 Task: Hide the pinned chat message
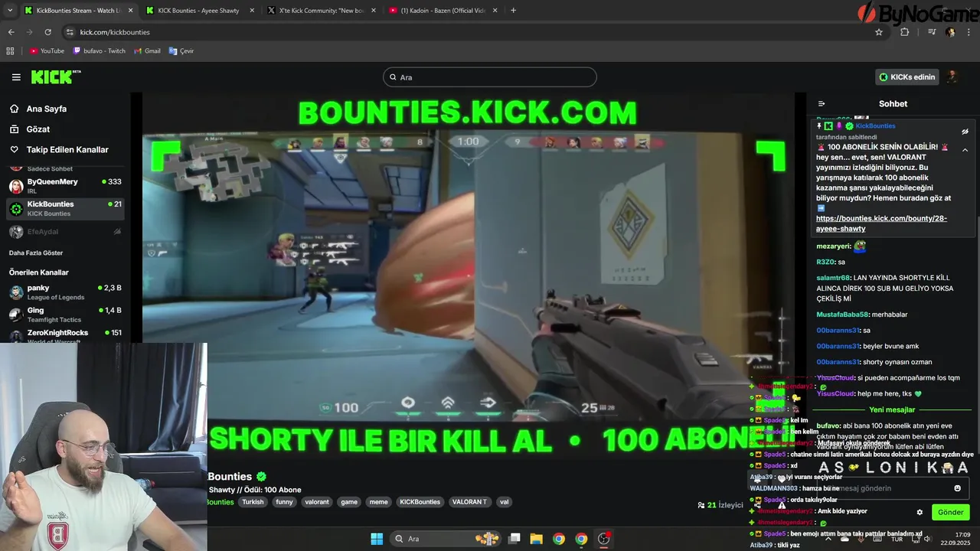965,132
